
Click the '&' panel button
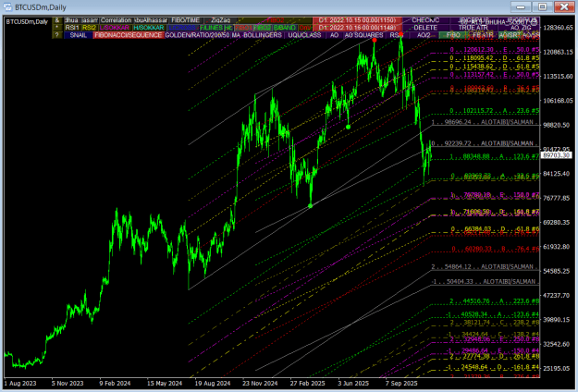[57, 20]
